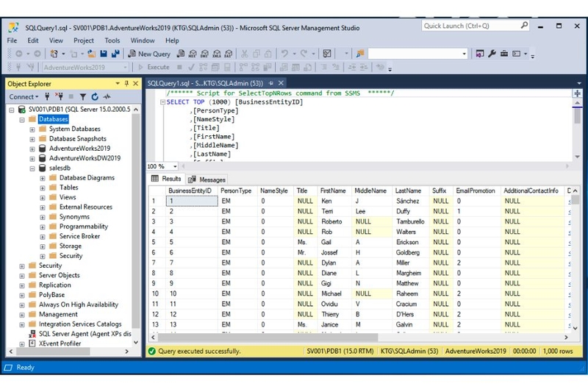Close the Object Explorer panel
The height and width of the screenshot is (392, 588).
pos(136,83)
